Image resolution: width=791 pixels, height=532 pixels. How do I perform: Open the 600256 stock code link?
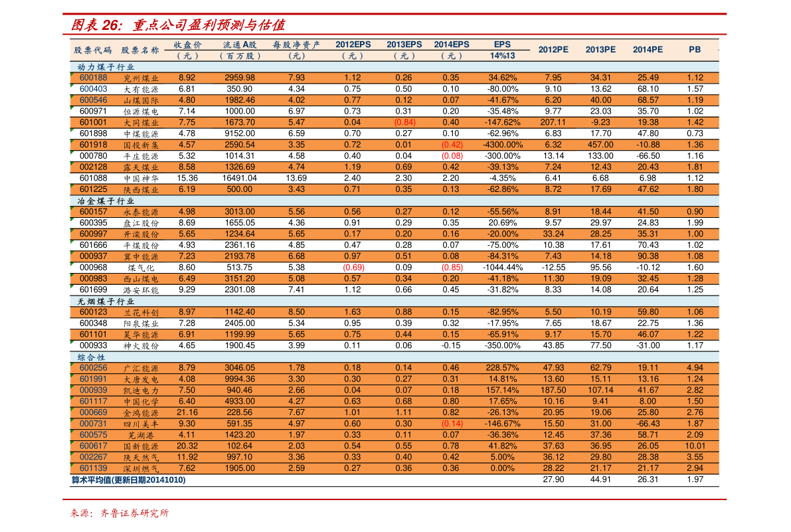pos(93,367)
